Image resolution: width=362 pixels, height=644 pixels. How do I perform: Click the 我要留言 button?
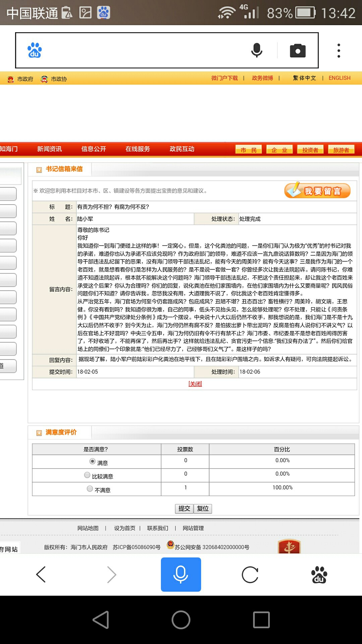pyautogui.click(x=317, y=191)
